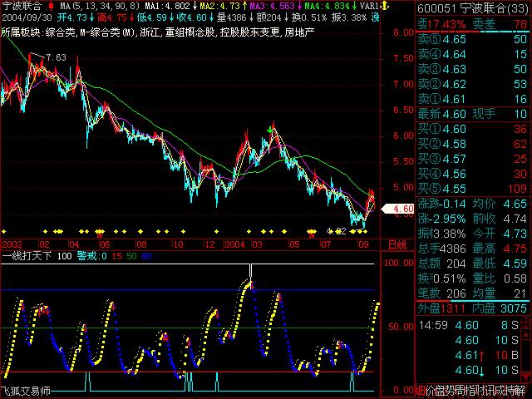Switch to the 盘 tab
The height and width of the screenshot is (399, 532).
[x=440, y=391]
